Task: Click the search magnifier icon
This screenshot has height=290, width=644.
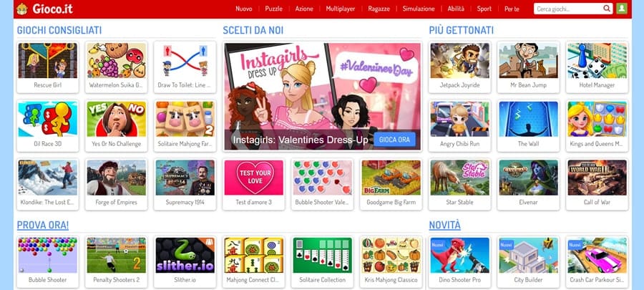Action: click(607, 8)
